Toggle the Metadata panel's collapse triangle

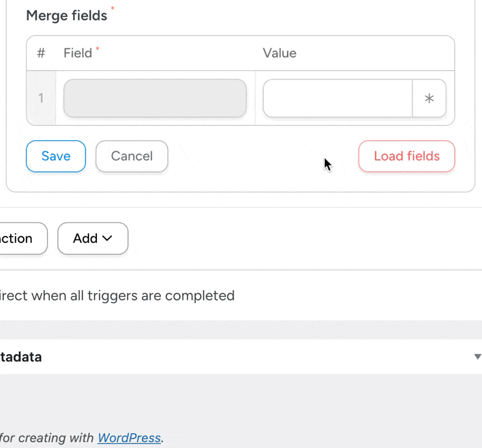[477, 357]
